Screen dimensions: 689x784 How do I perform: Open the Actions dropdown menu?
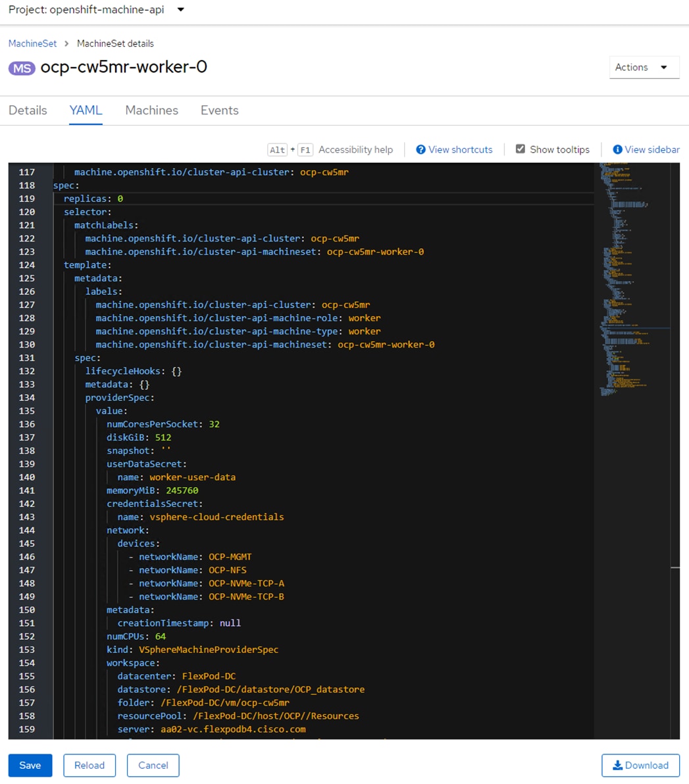click(644, 68)
